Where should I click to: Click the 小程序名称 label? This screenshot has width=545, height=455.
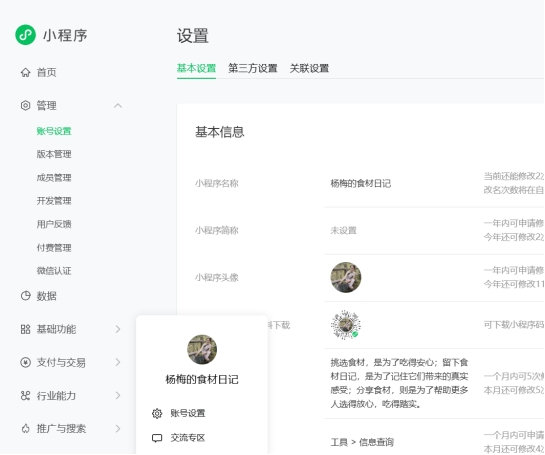[x=217, y=183]
